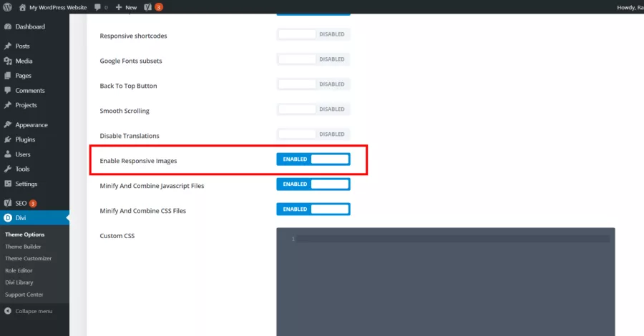644x336 pixels.
Task: Click the Minify And Combine CSS Files label
Action: [143, 211]
